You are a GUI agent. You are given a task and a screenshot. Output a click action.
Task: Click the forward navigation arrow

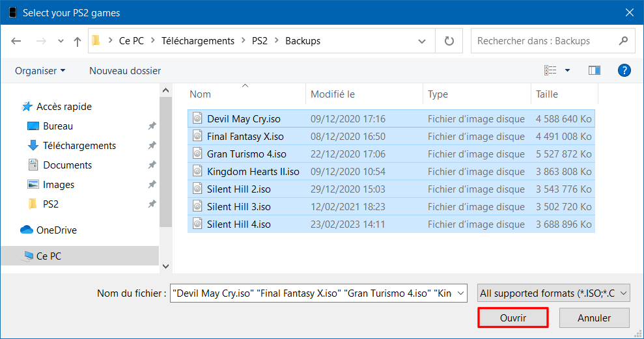41,41
